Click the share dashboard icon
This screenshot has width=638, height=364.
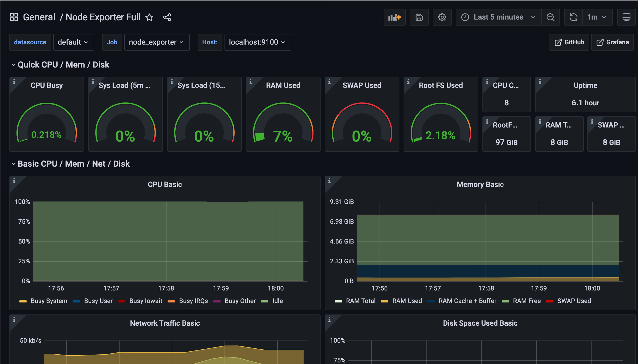pyautogui.click(x=167, y=17)
